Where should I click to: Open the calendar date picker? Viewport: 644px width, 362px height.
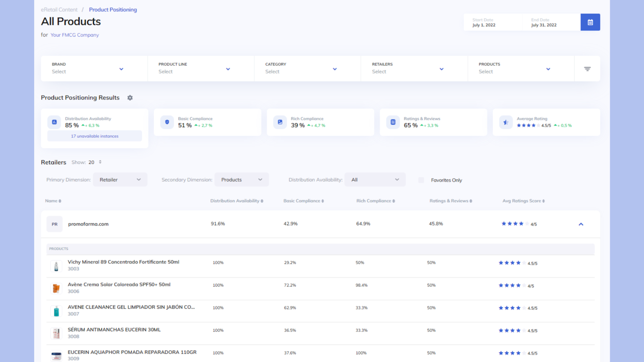(x=590, y=22)
